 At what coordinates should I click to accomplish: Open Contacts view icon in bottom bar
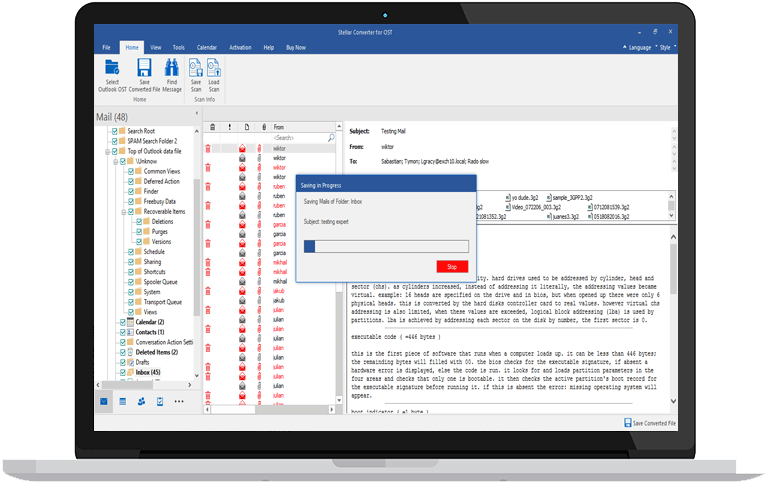(x=141, y=402)
